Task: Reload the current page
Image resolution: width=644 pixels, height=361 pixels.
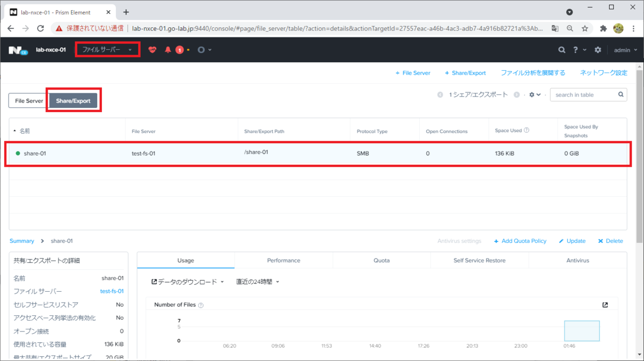Action: point(40,28)
